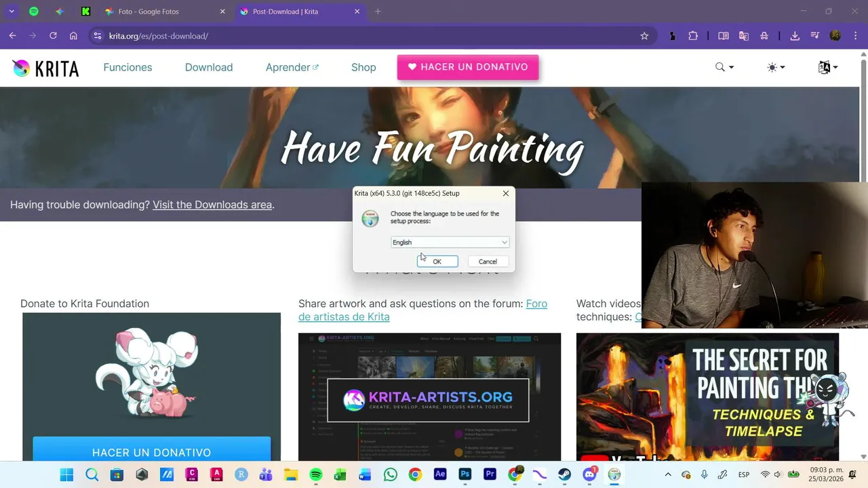Image resolution: width=868 pixels, height=488 pixels.
Task: Open the Funciones menu item
Action: click(x=127, y=67)
